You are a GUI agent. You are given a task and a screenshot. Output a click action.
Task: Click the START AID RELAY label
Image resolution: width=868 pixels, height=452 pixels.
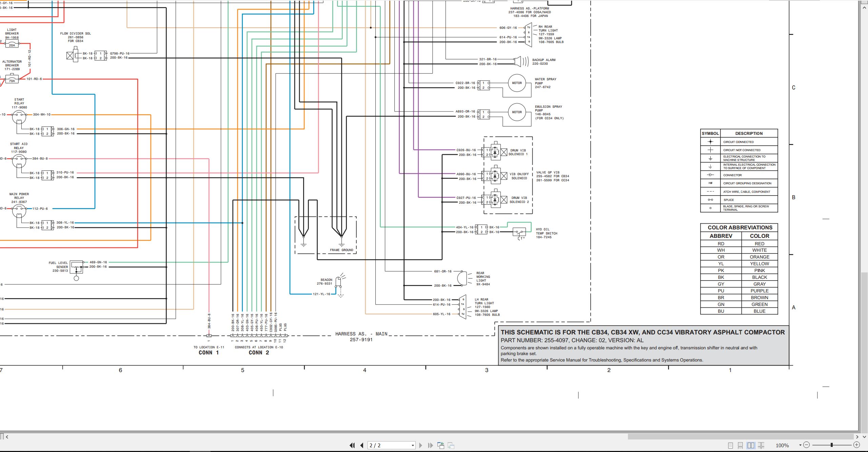tap(19, 146)
